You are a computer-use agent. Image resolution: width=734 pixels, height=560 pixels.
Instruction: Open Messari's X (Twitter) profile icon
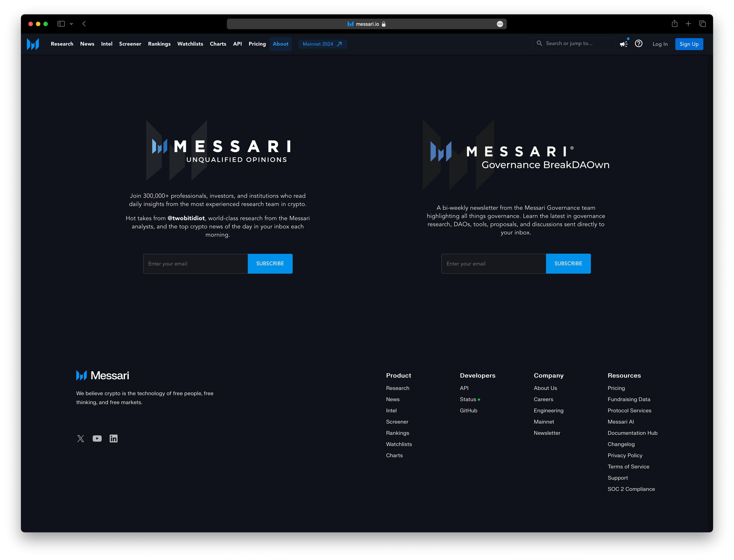point(81,439)
